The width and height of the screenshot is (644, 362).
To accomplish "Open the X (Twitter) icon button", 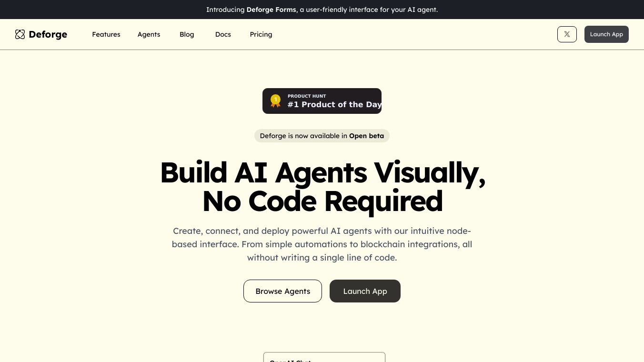I will coord(567,34).
